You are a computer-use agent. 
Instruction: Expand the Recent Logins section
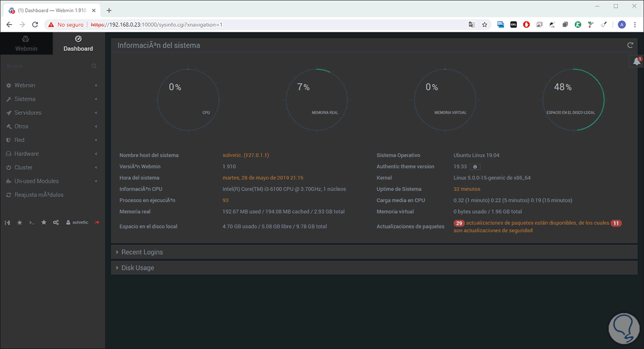click(374, 252)
